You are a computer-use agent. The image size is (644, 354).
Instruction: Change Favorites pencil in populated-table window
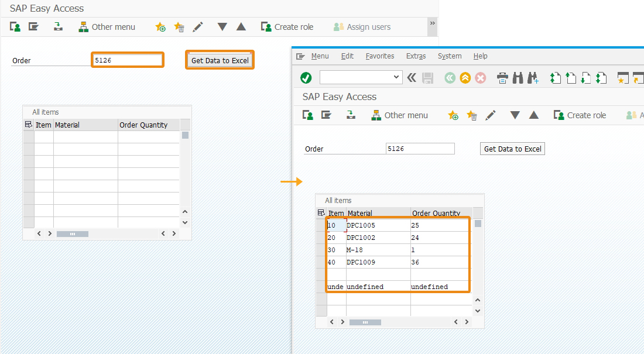[491, 115]
